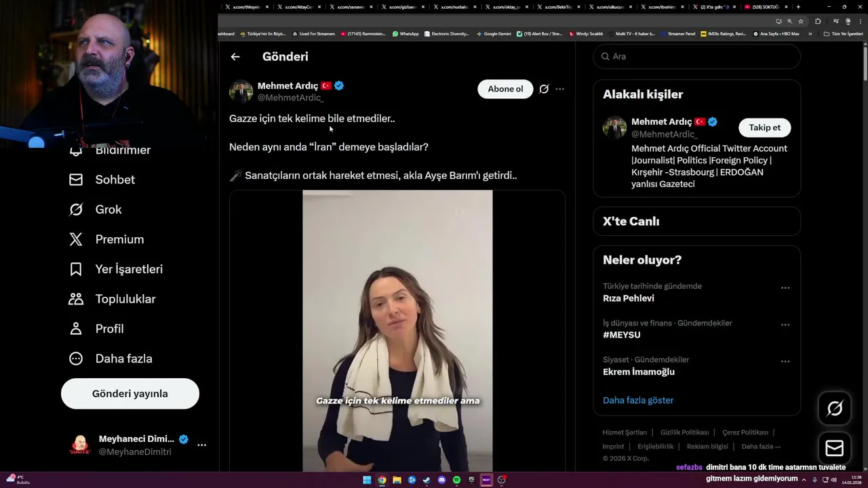
Task: Open Erişilebilirlik footer link
Action: (x=656, y=447)
